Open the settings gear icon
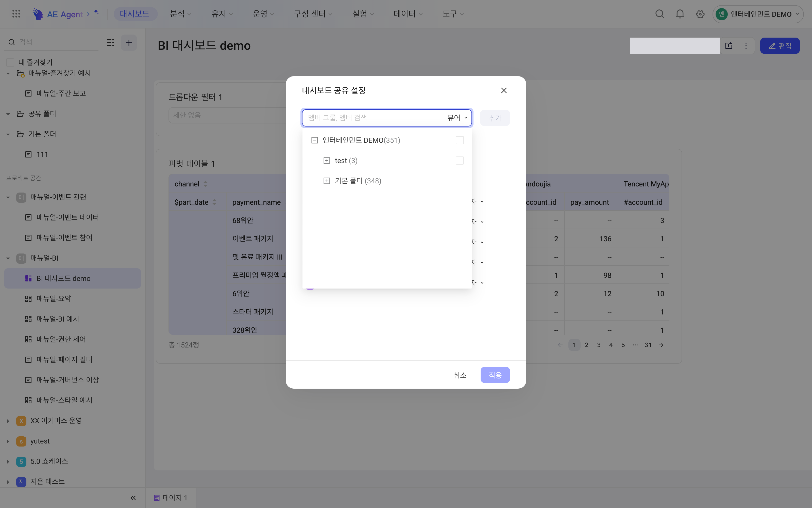 click(x=700, y=14)
